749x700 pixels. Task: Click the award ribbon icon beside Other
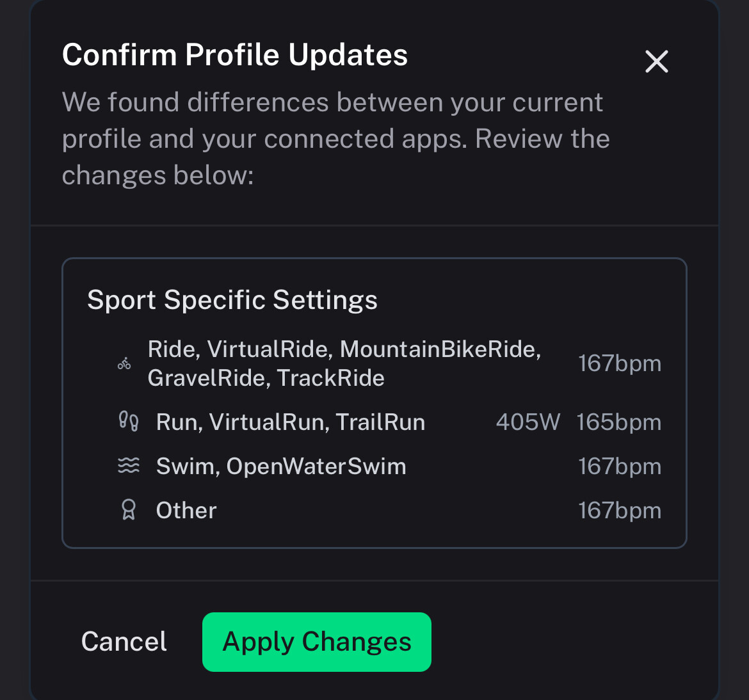tap(129, 510)
